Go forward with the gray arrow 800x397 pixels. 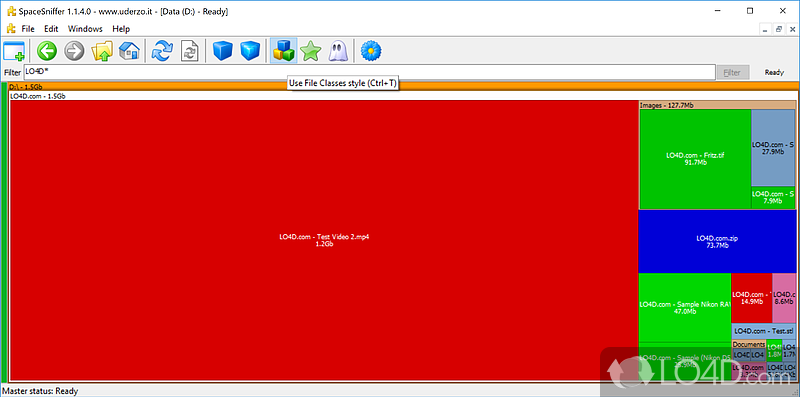(74, 51)
